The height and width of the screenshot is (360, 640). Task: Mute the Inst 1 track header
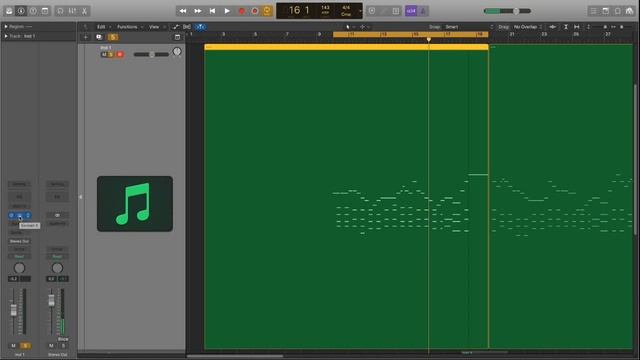click(x=104, y=54)
